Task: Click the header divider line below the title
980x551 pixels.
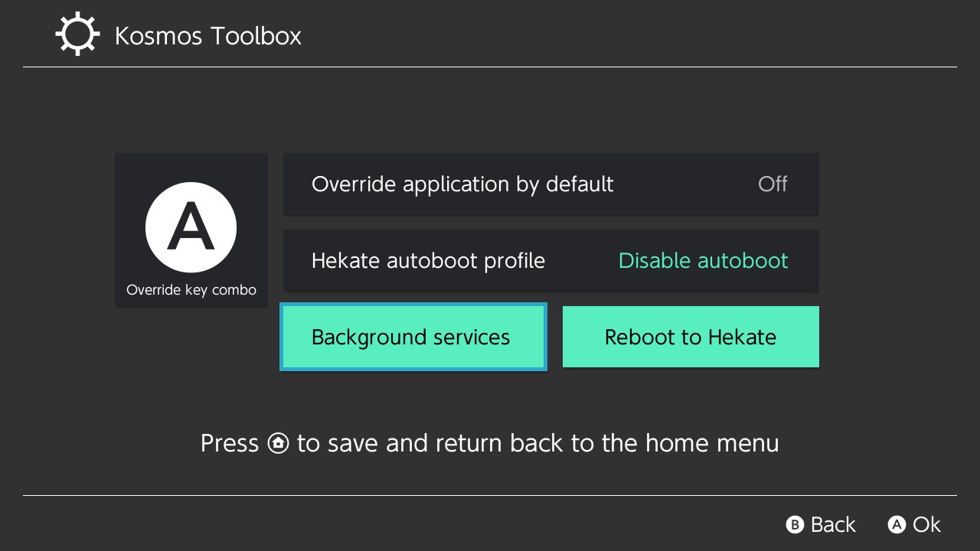Action: [490, 67]
